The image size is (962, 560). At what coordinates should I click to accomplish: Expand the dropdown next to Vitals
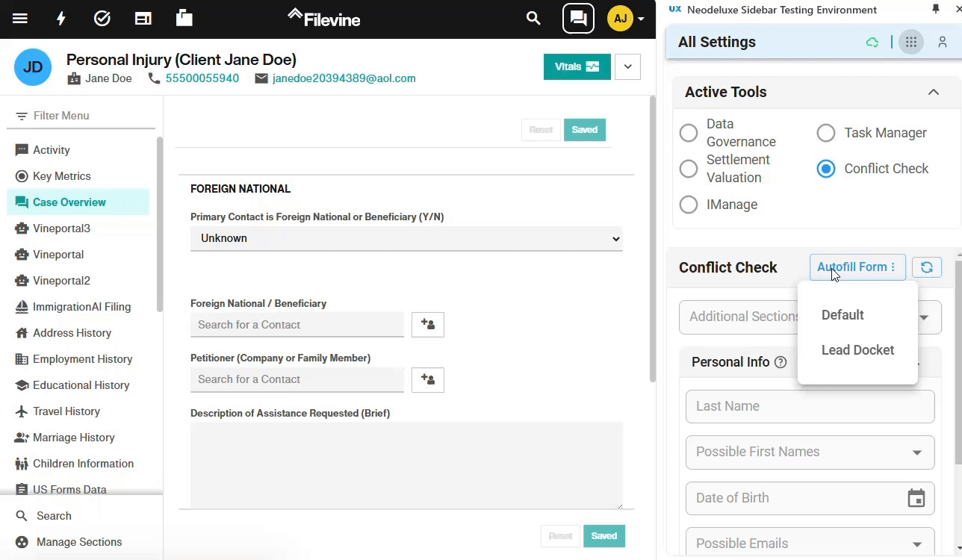point(627,66)
